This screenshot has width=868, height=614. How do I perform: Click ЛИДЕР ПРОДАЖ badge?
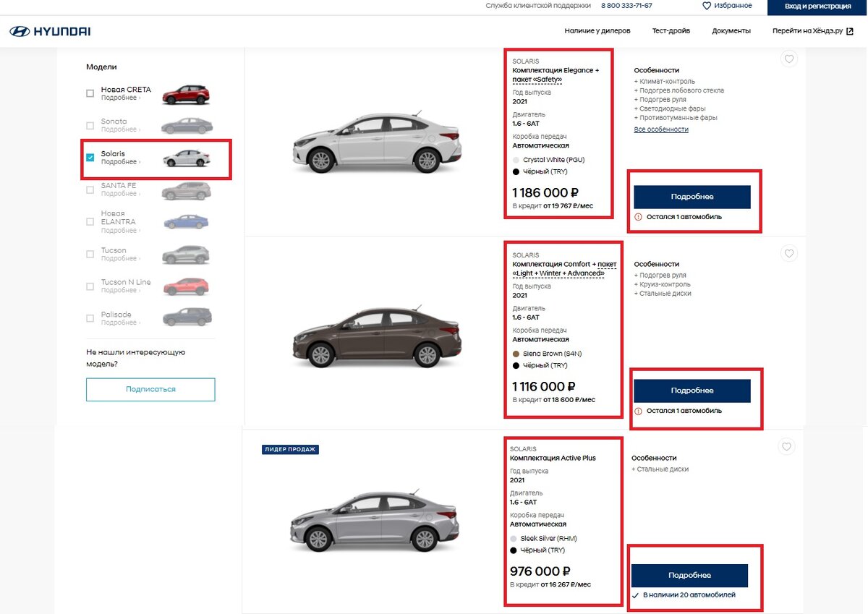(x=290, y=450)
